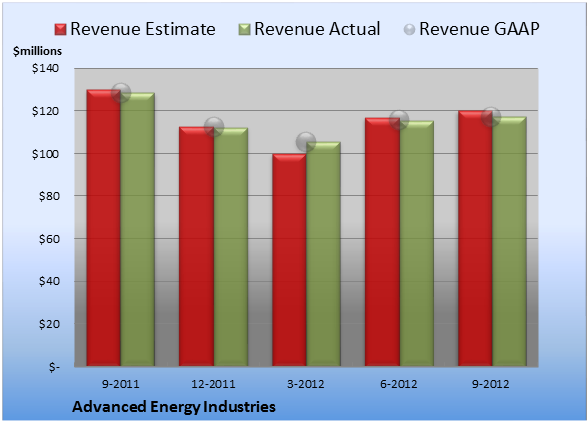Click the green actual bar for 6-2012
This screenshot has width=588, height=422.
tap(417, 243)
